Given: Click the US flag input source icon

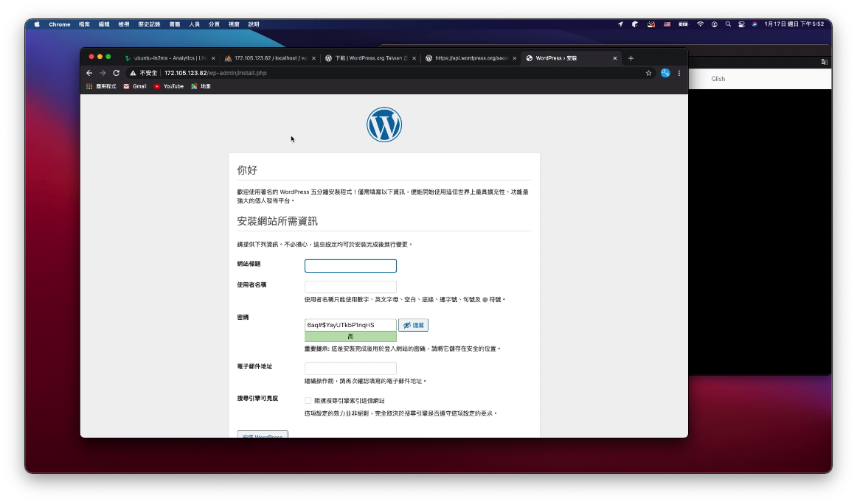Looking at the screenshot, I should (667, 24).
